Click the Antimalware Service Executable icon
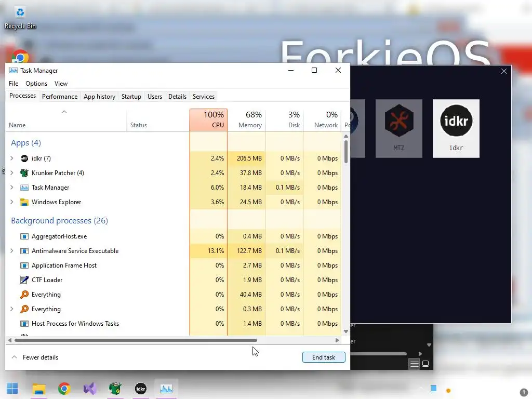532x399 pixels. [x=24, y=251]
